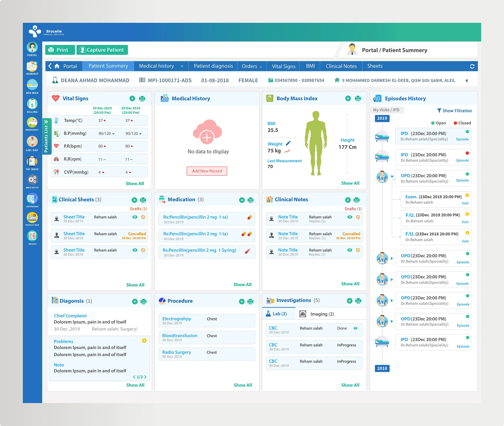Add a new Medication entry
Image resolution: width=504 pixels, height=426 pixels.
pyautogui.click(x=241, y=200)
